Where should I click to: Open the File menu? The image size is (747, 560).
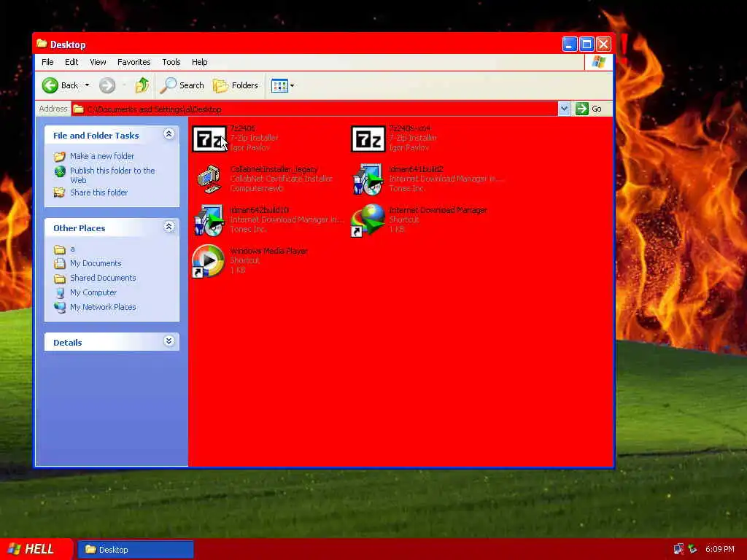(47, 62)
